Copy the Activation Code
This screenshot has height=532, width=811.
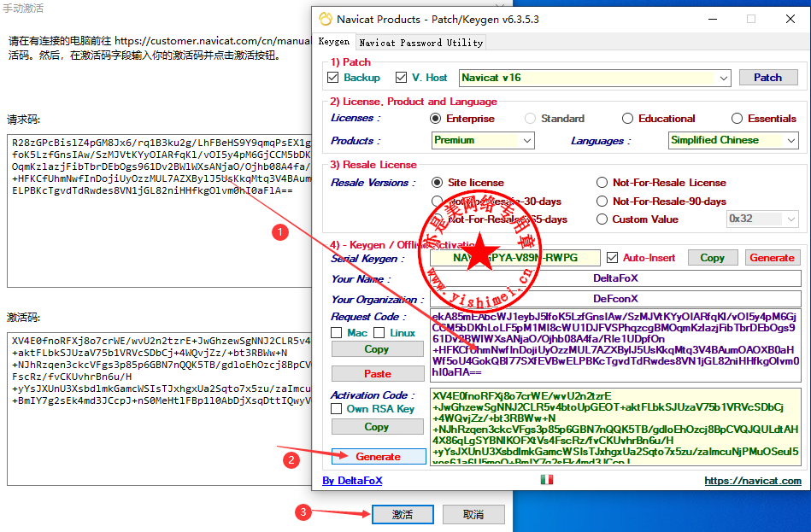[377, 426]
